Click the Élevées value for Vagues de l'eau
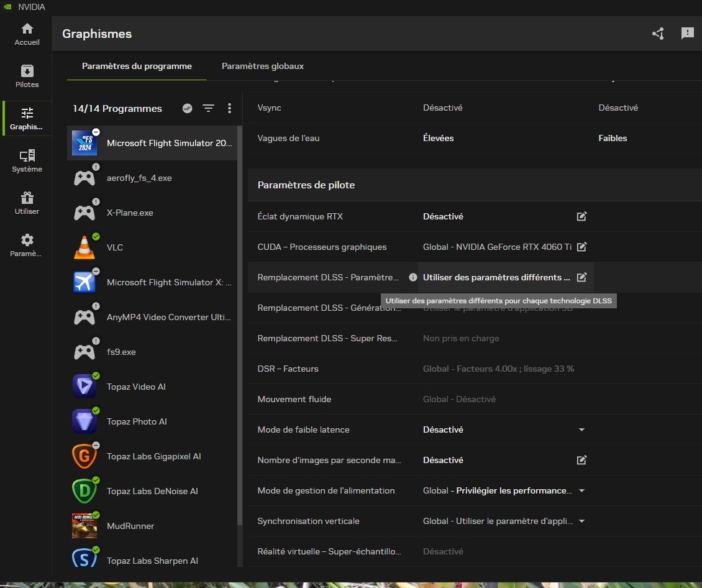 (439, 138)
